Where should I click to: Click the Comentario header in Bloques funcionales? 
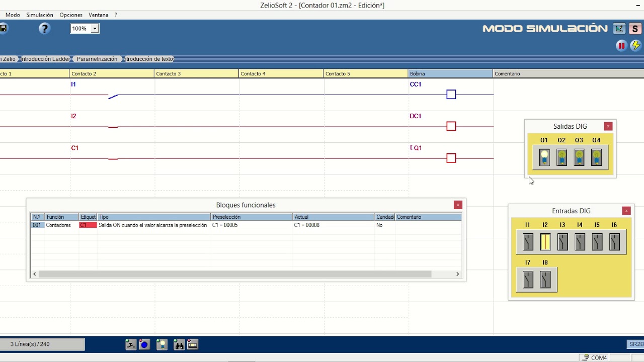click(x=428, y=217)
